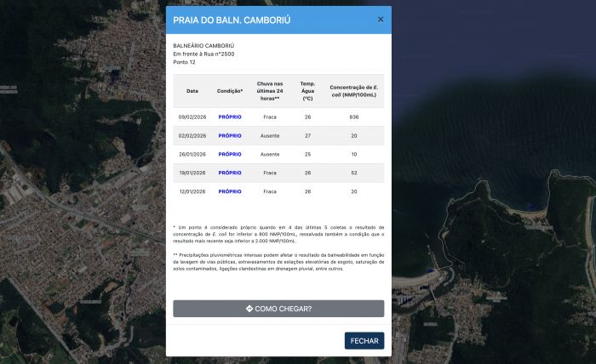
Task: Click the E. coli value 836
Action: (x=354, y=117)
